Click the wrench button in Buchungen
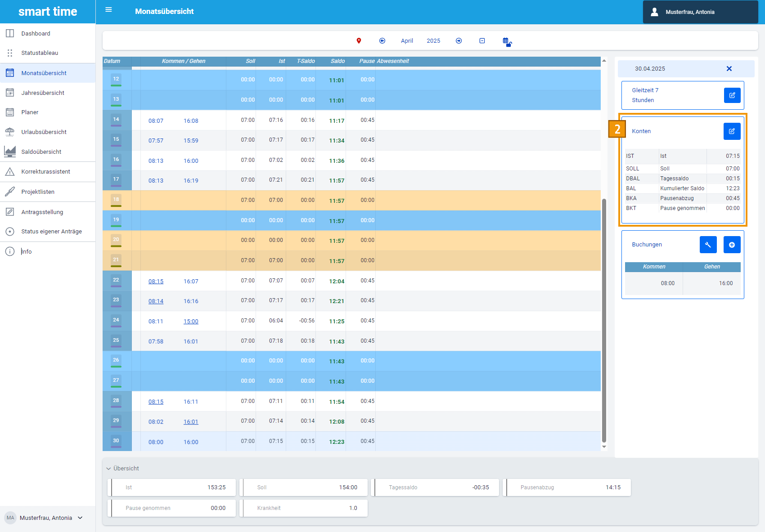 coord(708,245)
